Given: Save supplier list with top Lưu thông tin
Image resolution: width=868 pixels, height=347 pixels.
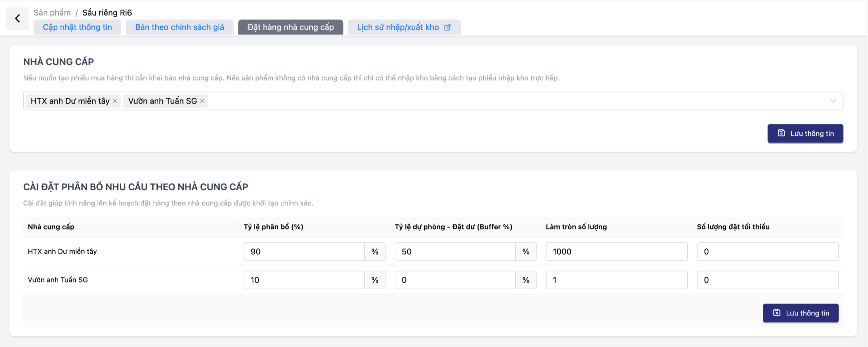Looking at the screenshot, I should [805, 134].
